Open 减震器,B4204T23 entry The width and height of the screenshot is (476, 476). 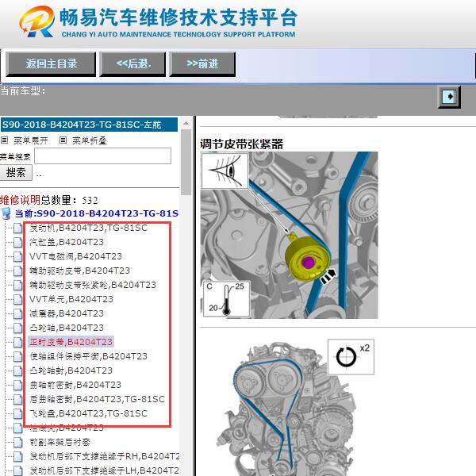click(67, 313)
